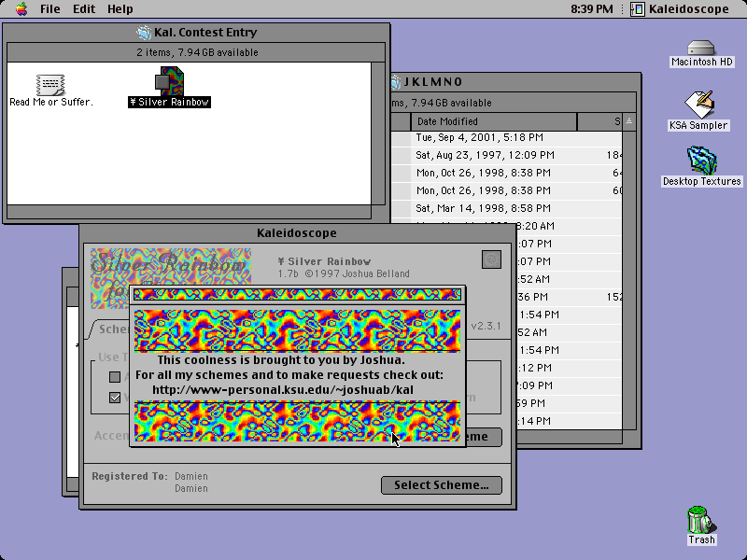Select row dated Tue, Sep 4, 2001, 5:18 PM
The height and width of the screenshot is (560, 747).
click(507, 137)
